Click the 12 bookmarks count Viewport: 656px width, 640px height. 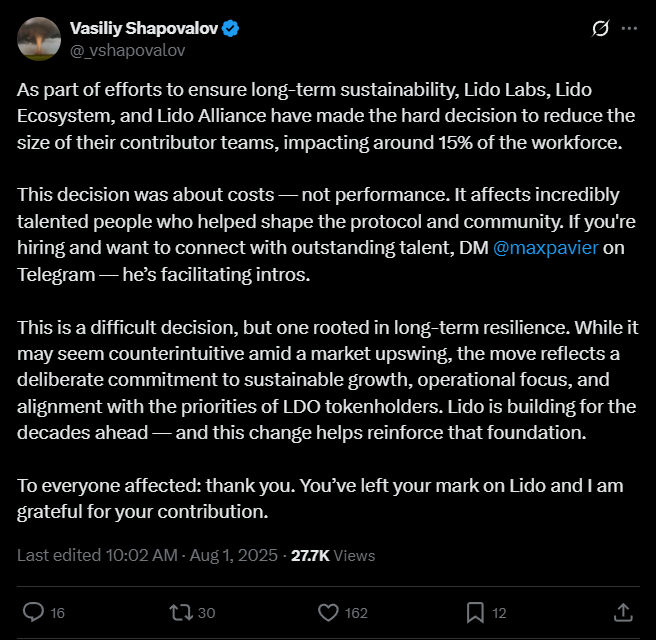click(x=499, y=613)
